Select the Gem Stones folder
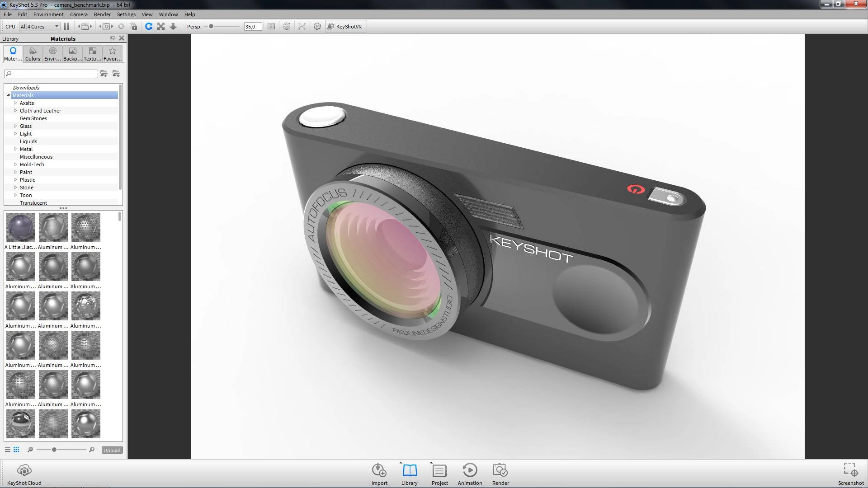 pos(33,118)
